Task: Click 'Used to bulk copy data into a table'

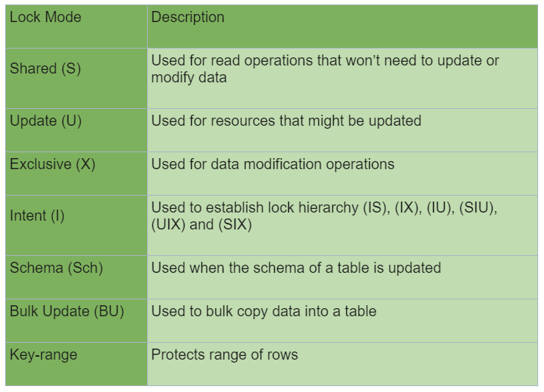Action: [x=264, y=311]
